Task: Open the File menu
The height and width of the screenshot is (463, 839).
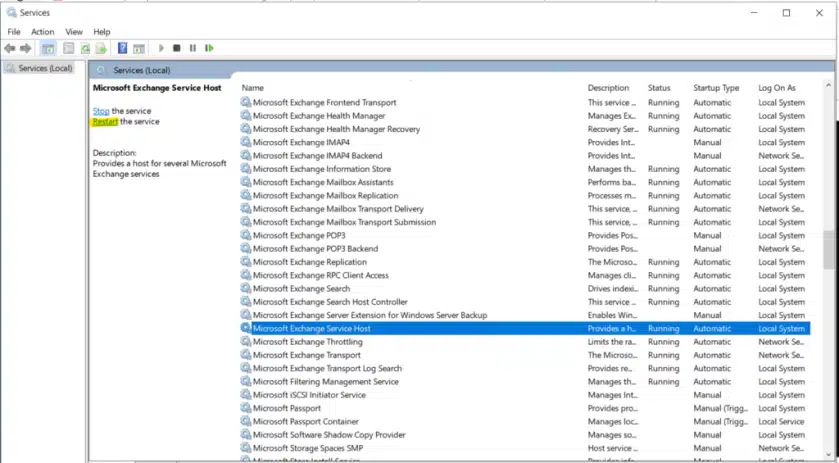Action: click(x=14, y=32)
